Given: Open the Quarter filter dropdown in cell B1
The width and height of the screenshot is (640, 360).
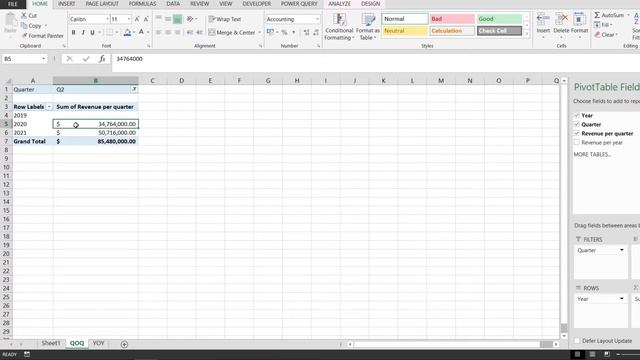Looking at the screenshot, I should pyautogui.click(x=134, y=89).
